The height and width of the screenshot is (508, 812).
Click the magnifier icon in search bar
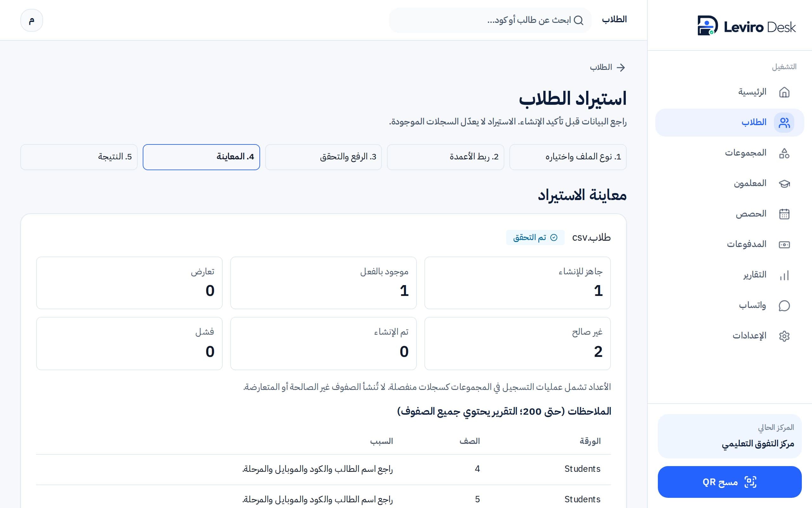(x=579, y=20)
